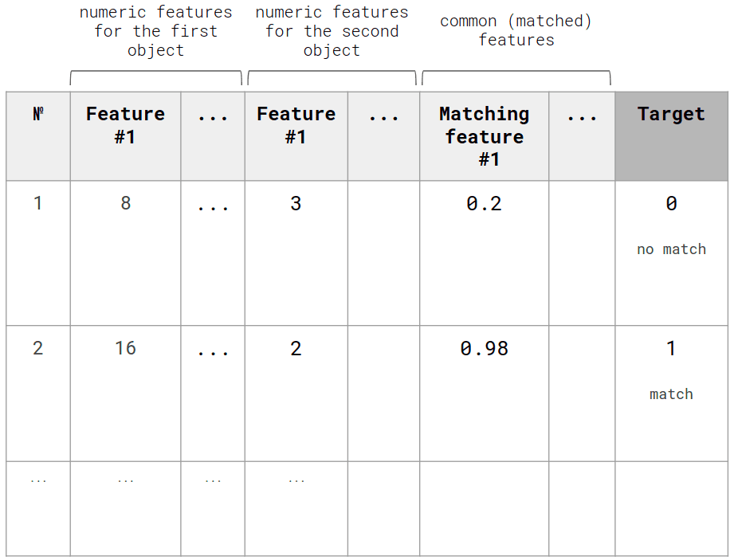Click "numeric features for the first object" label
Viewport: 734px width, 560px height.
(x=155, y=32)
